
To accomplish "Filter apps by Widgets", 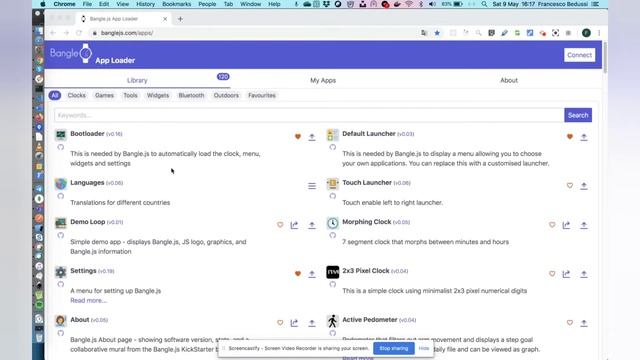I will tap(158, 96).
